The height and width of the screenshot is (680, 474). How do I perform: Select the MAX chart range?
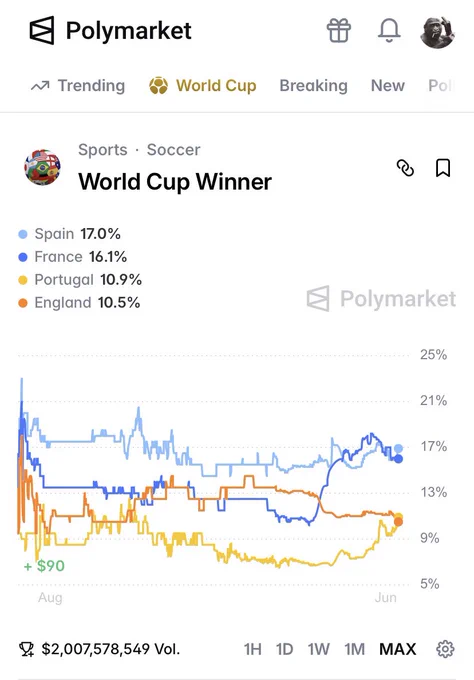[398, 649]
